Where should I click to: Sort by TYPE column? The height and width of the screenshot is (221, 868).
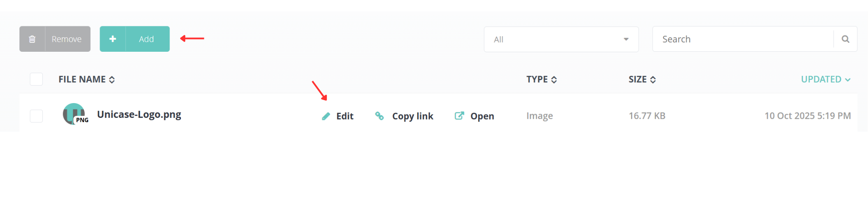[x=542, y=79]
